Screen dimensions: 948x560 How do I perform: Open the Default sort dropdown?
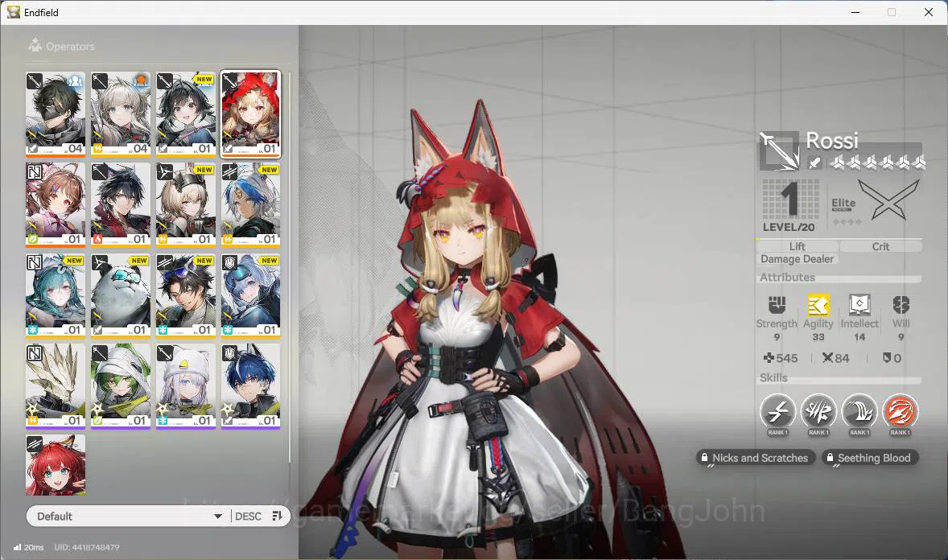[x=128, y=516]
